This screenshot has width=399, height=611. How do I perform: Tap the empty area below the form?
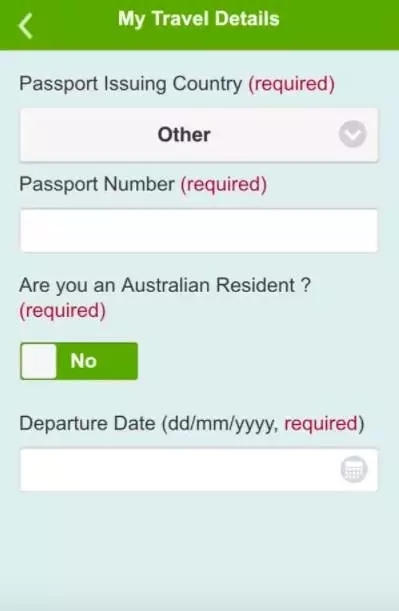pyautogui.click(x=200, y=549)
